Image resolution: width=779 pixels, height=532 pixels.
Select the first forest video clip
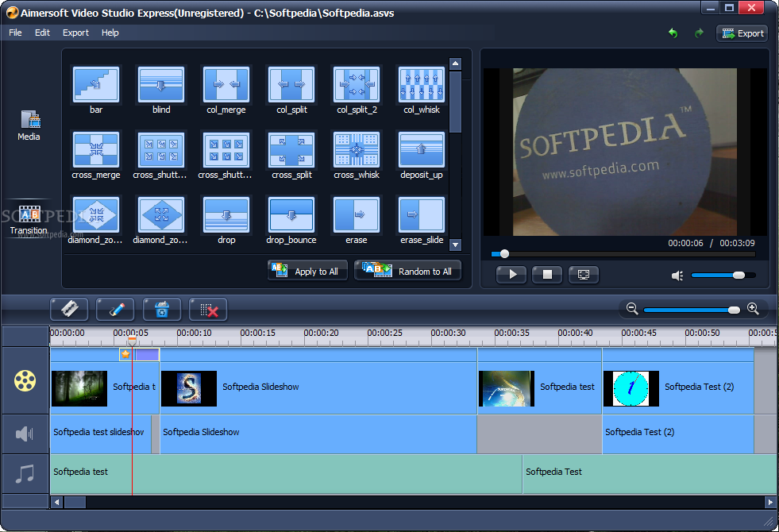(104, 387)
